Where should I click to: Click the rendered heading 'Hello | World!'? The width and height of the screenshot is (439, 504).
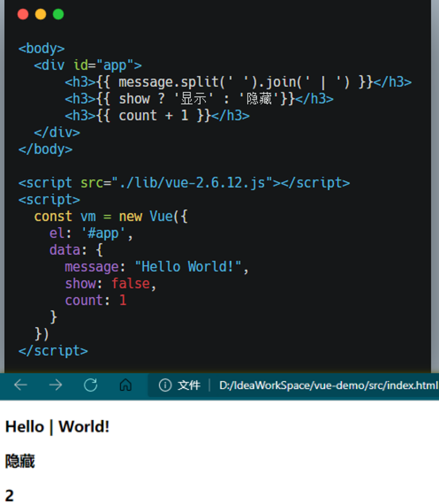(57, 427)
